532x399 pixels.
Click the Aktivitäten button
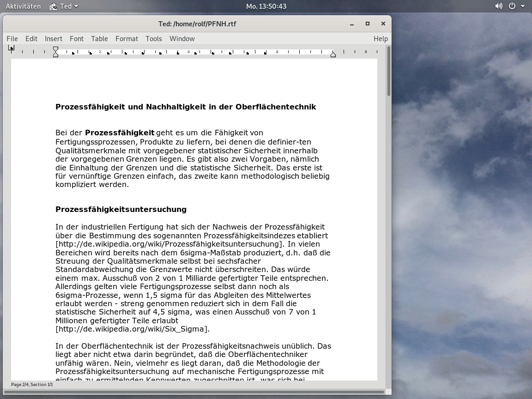point(23,6)
